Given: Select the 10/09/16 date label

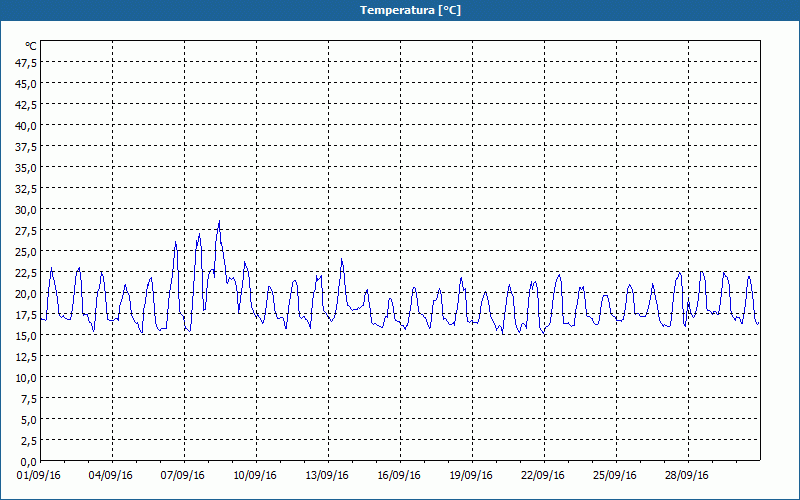Looking at the screenshot, I should click(x=255, y=476).
